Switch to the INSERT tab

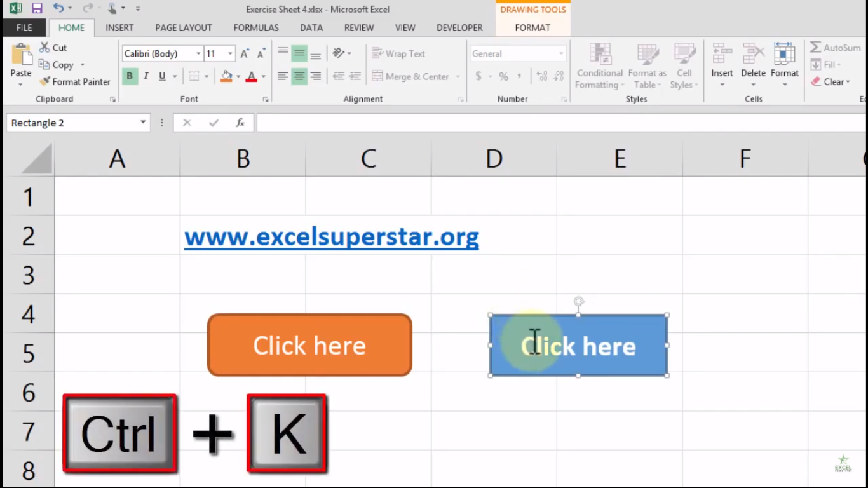click(119, 27)
